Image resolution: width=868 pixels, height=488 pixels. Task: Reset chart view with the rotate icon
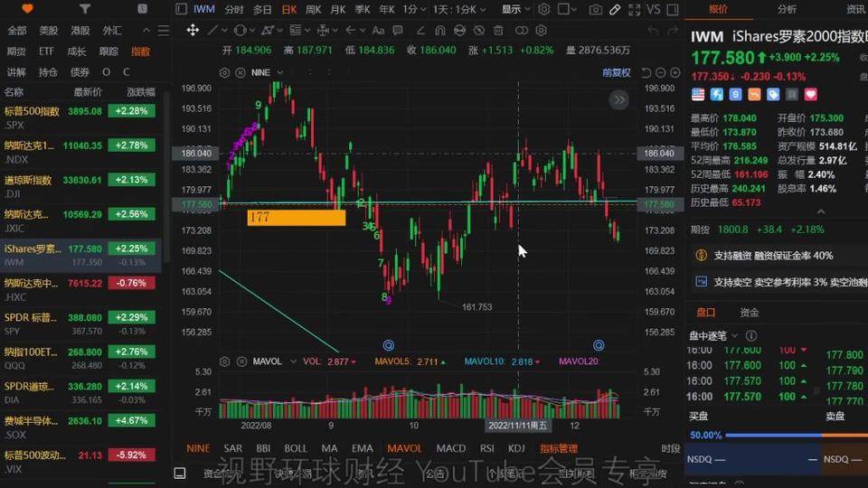coord(646,72)
